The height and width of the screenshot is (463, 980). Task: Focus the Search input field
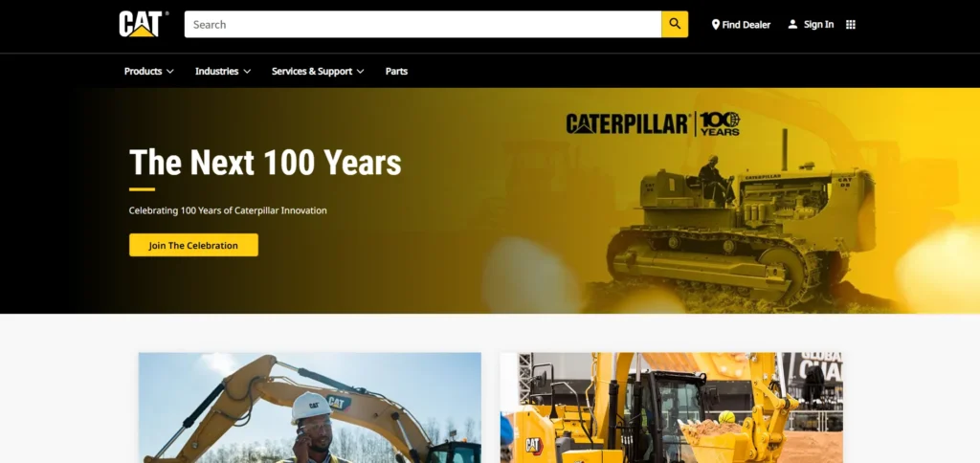point(423,24)
